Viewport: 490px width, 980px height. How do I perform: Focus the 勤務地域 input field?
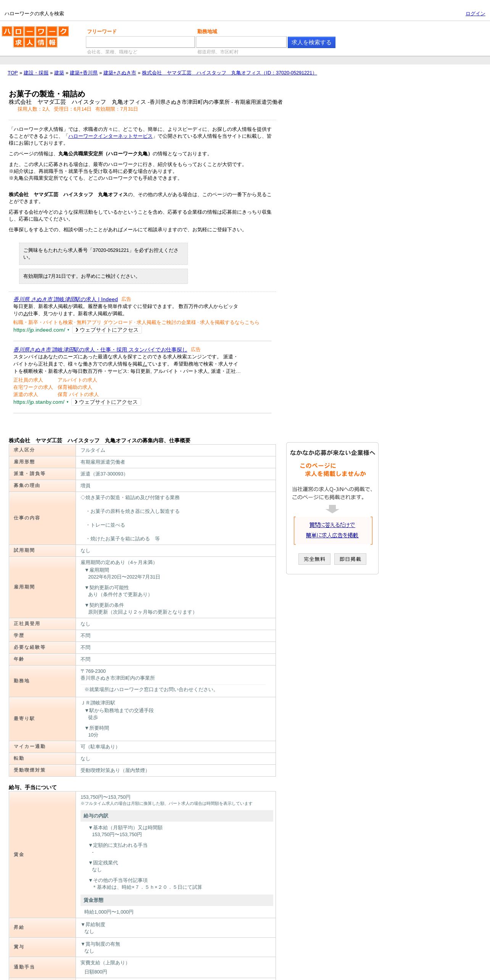pyautogui.click(x=241, y=42)
